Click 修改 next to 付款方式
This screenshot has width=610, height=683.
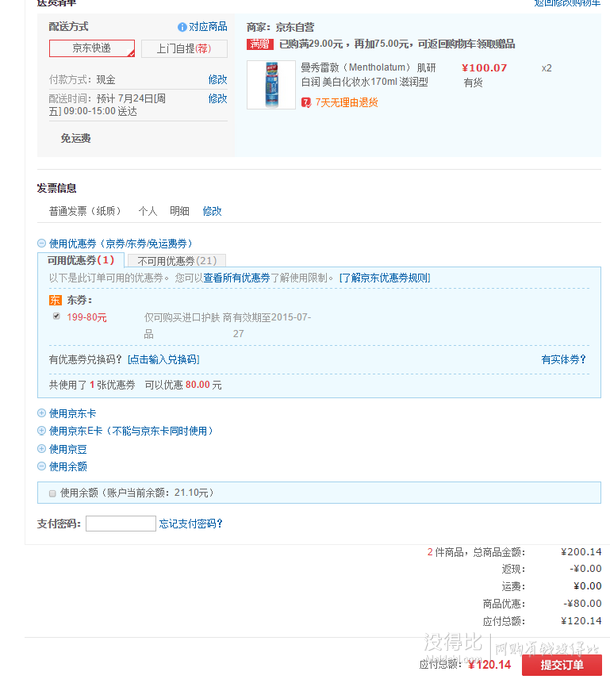tap(217, 80)
